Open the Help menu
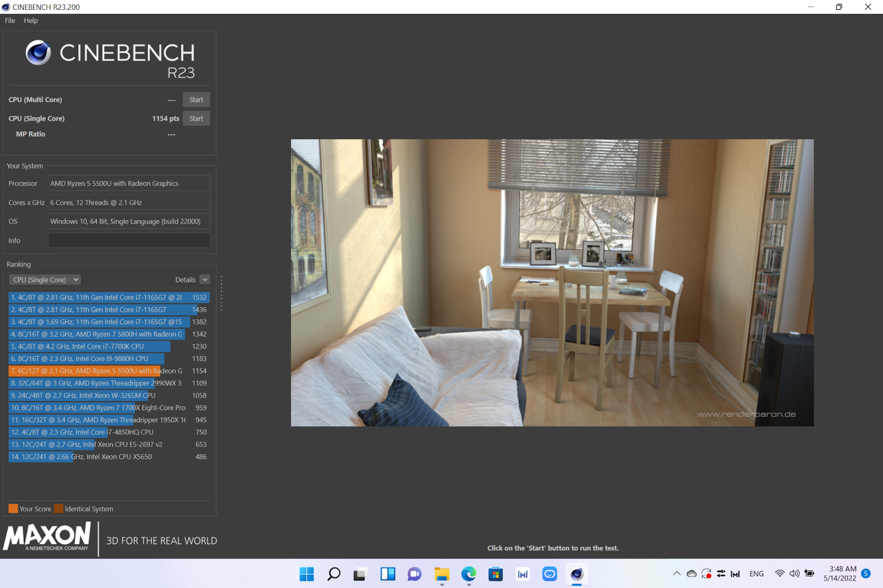Viewport: 883px width, 588px height. tap(31, 20)
